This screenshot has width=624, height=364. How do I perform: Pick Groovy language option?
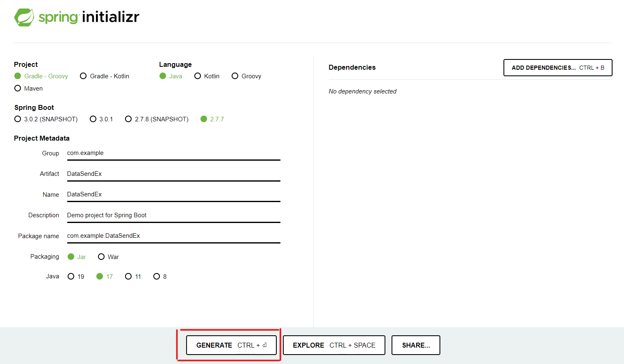tap(246, 76)
